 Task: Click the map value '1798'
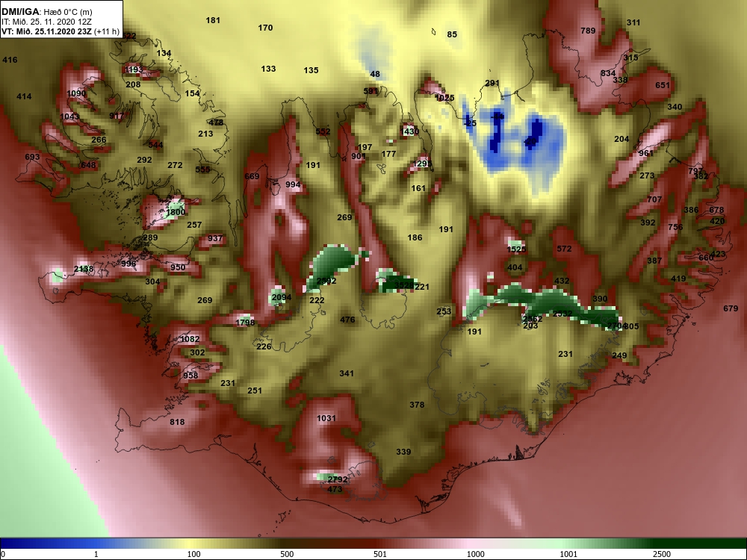[x=245, y=323]
